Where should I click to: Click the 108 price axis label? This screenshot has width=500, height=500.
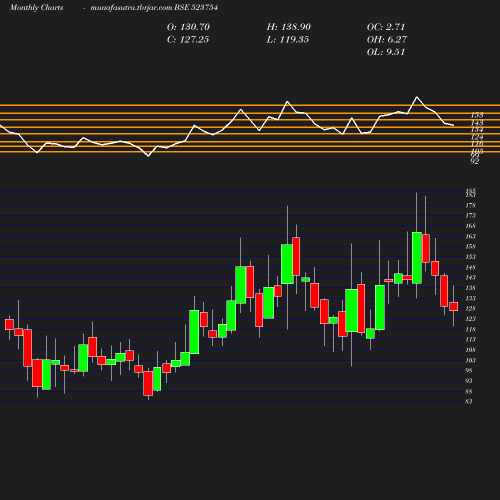(470, 350)
